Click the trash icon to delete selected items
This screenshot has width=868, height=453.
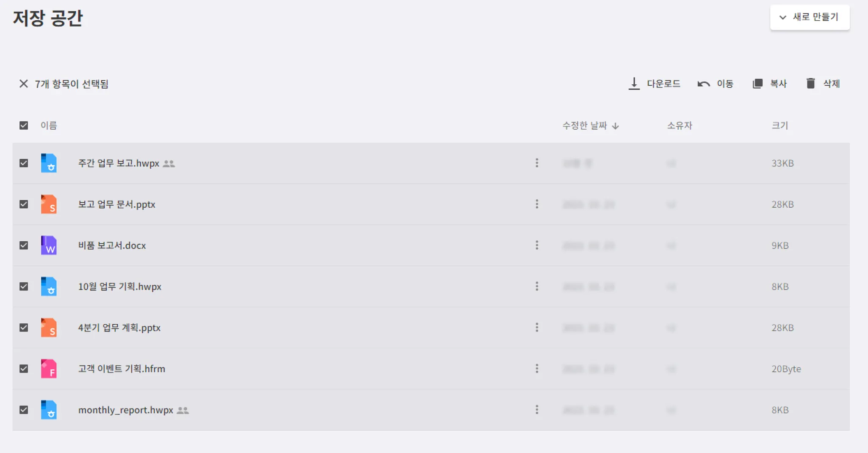coord(810,83)
